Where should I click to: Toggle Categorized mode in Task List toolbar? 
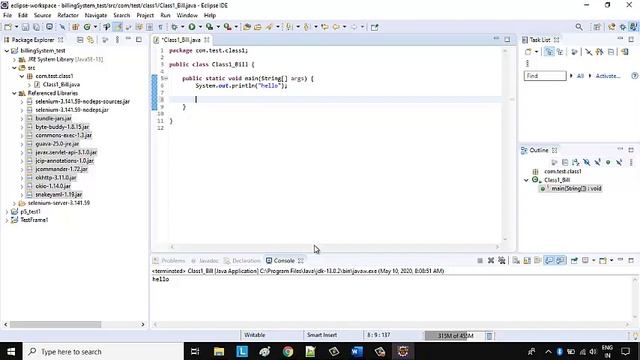tap(549, 52)
